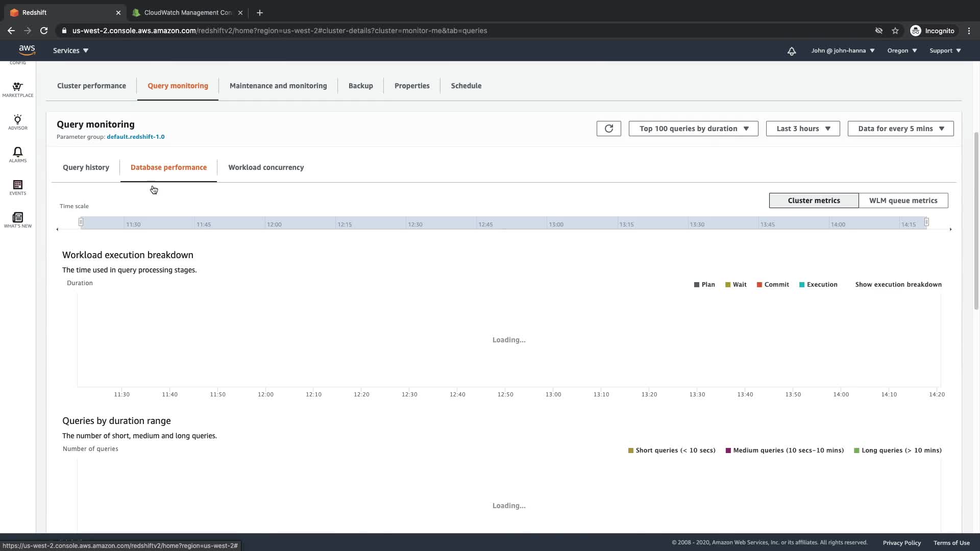Open Data for every 5 mins dropdown
This screenshot has height=551, width=980.
point(900,129)
